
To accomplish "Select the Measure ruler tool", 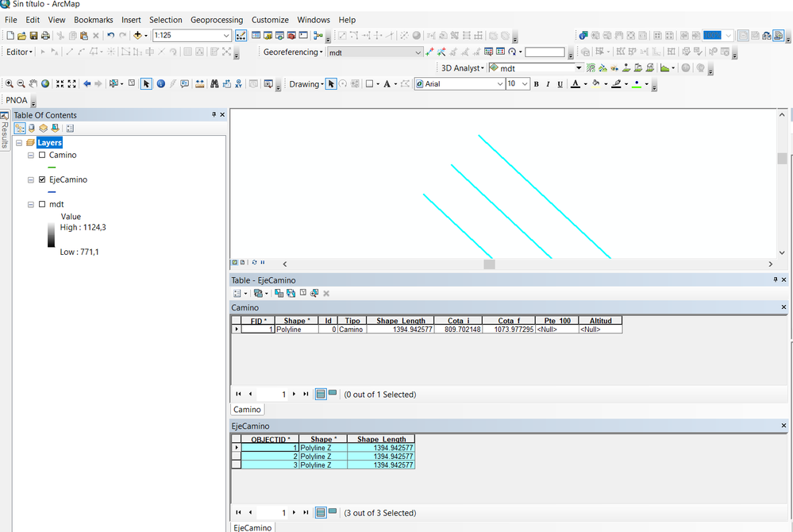I will coord(200,84).
